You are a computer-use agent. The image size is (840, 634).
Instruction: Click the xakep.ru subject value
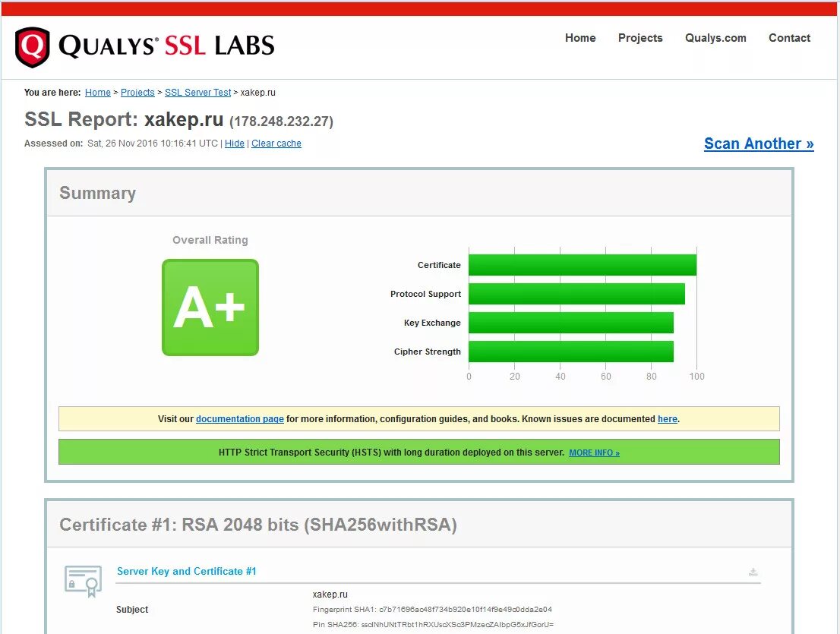click(x=330, y=595)
